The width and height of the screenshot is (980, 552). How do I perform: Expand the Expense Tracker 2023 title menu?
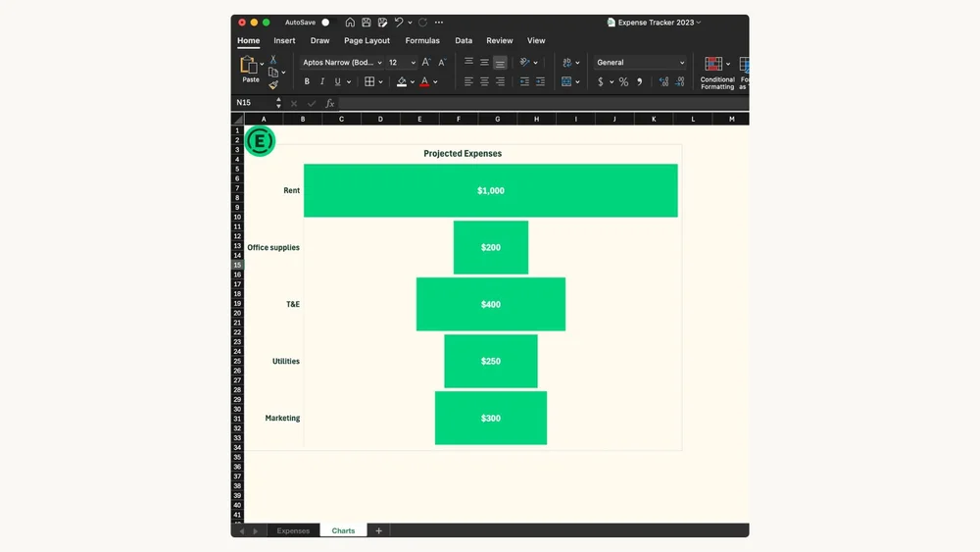699,23
